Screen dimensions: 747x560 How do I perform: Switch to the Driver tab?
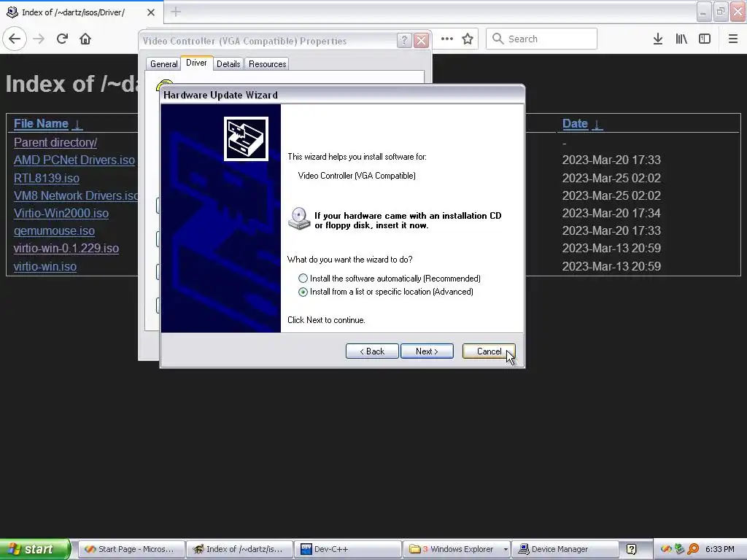point(196,63)
